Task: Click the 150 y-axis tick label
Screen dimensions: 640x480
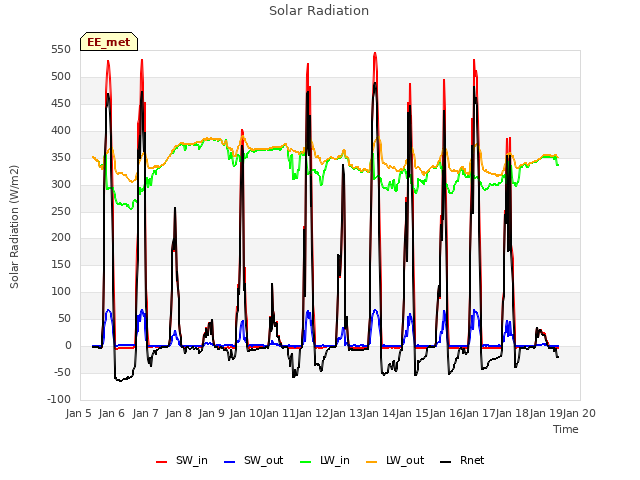Action: (61, 264)
